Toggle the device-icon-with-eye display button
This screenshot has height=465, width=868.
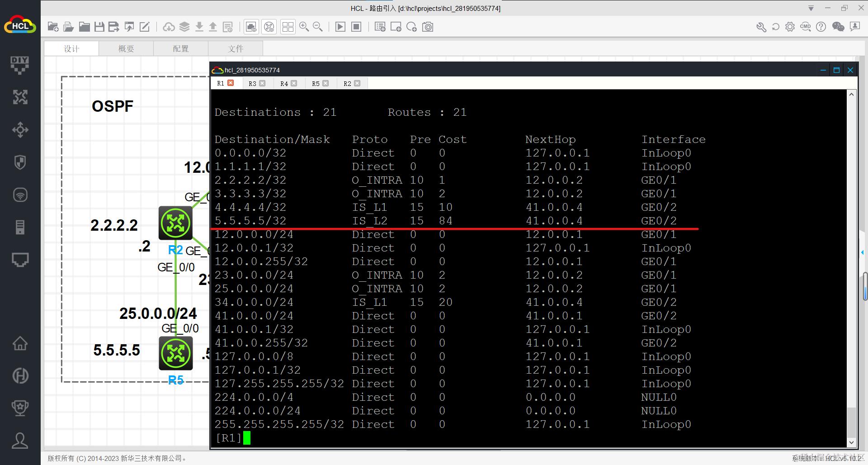pyautogui.click(x=269, y=27)
